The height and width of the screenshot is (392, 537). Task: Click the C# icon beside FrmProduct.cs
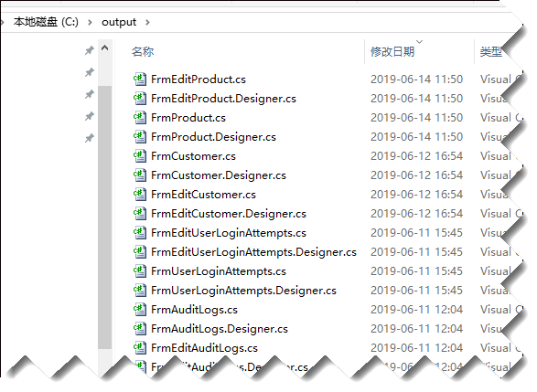140,117
